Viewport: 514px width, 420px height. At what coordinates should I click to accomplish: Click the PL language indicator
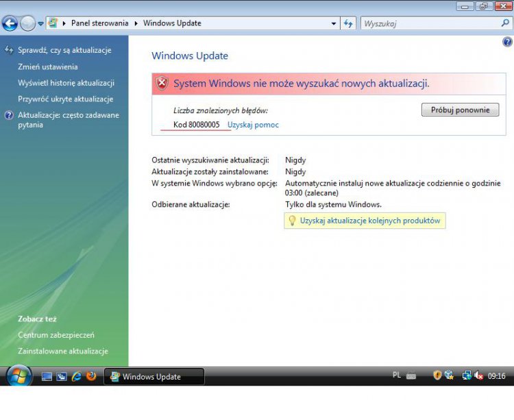(397, 375)
